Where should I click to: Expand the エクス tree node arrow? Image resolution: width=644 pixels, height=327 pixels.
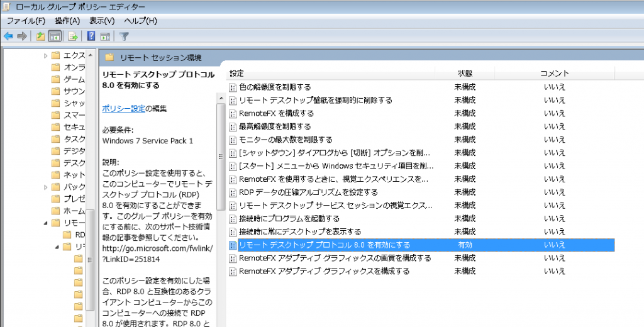[45, 55]
